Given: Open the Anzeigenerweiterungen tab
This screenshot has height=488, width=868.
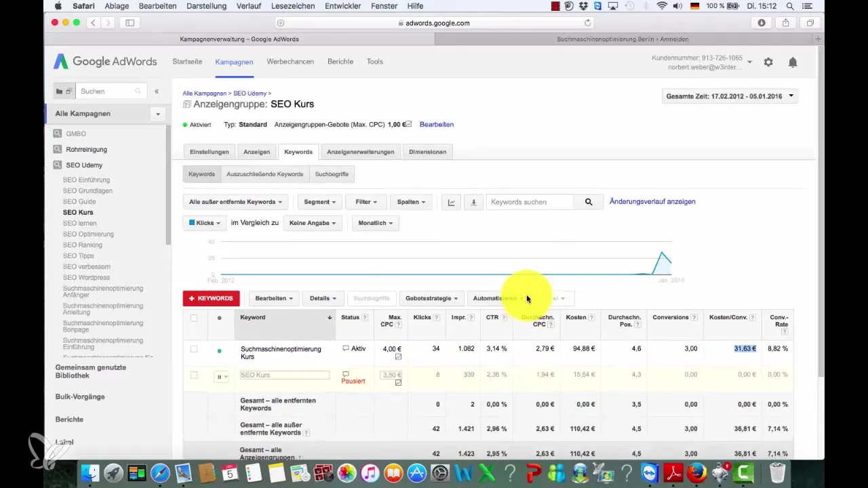Looking at the screenshot, I should pyautogui.click(x=360, y=152).
